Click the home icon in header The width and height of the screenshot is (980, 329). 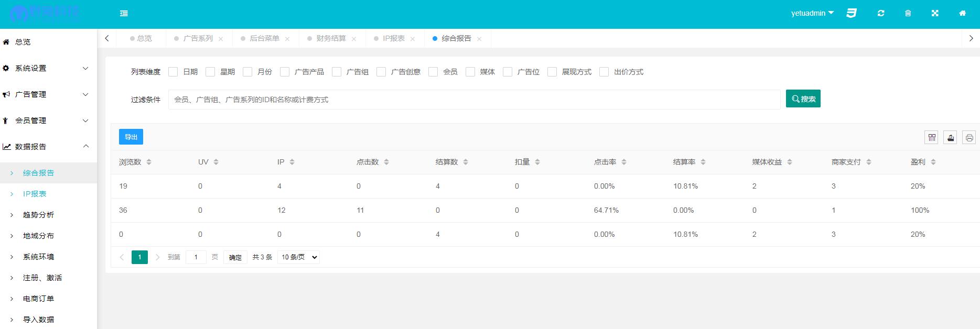tap(962, 14)
